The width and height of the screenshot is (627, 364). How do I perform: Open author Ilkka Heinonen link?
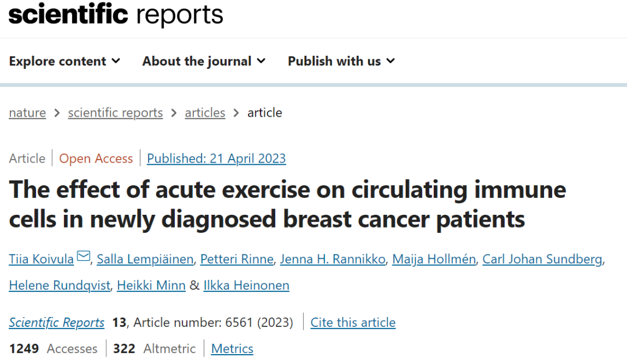(x=246, y=285)
